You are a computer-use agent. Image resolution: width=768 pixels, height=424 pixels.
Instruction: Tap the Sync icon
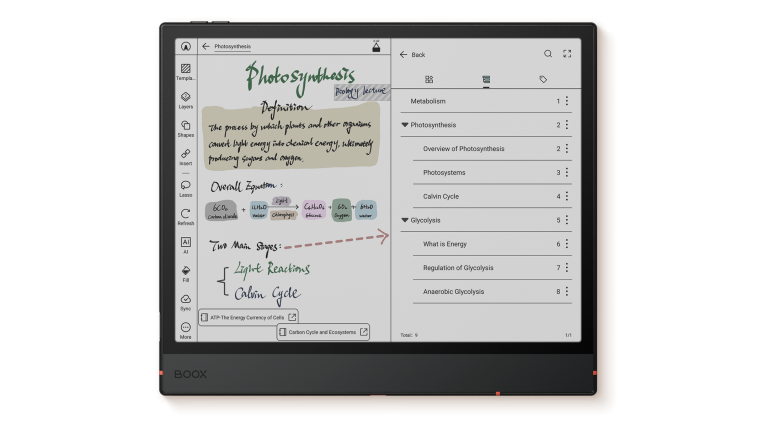185,300
